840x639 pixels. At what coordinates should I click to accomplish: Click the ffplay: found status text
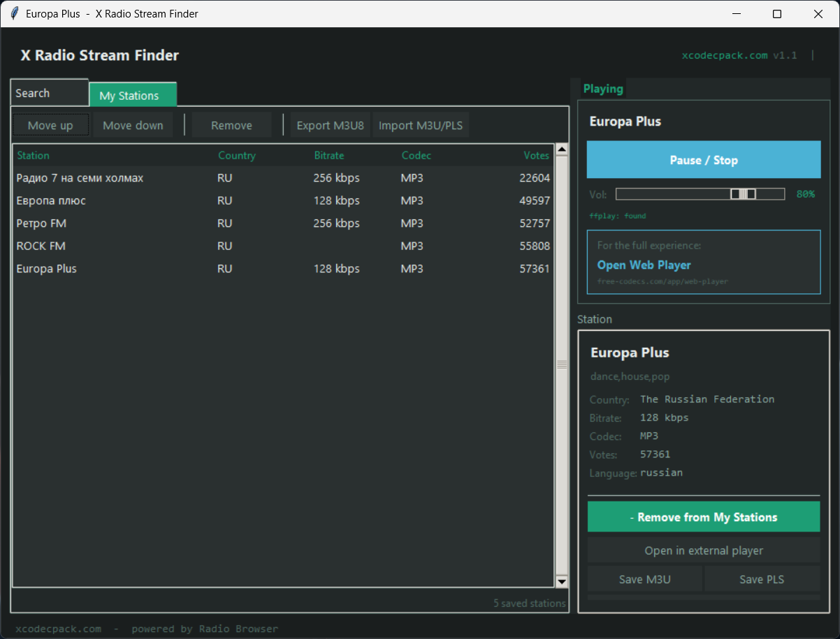pos(618,216)
